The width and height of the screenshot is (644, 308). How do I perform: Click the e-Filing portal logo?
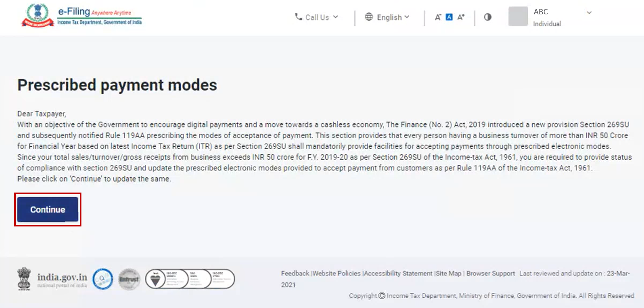pos(81,15)
